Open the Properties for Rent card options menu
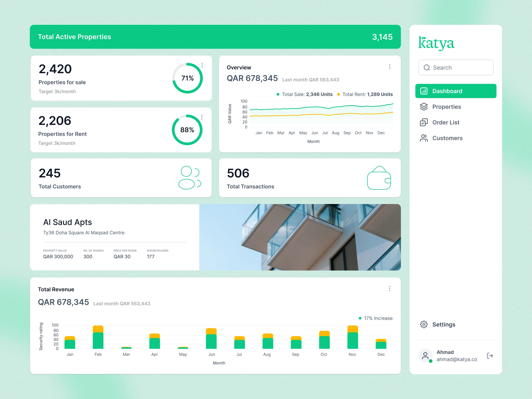Viewport: 532px width, 399px height. pyautogui.click(x=202, y=117)
